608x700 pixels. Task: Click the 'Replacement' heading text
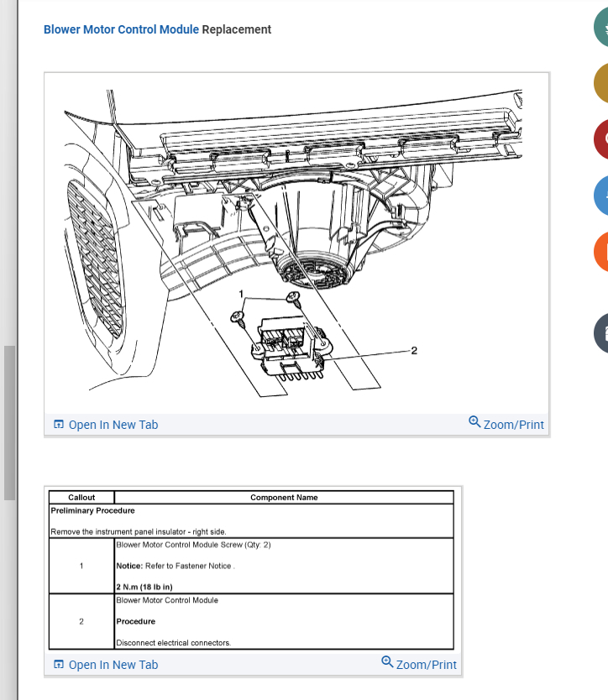click(x=236, y=29)
